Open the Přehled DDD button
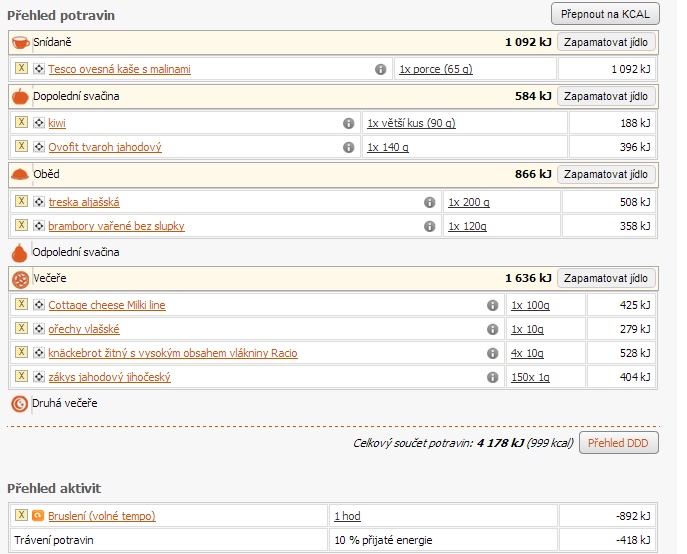The image size is (687, 554). point(618,443)
